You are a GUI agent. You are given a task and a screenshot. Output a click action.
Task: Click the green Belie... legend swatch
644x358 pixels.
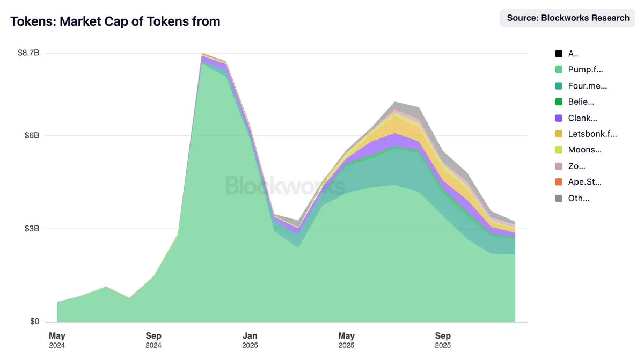tap(559, 102)
